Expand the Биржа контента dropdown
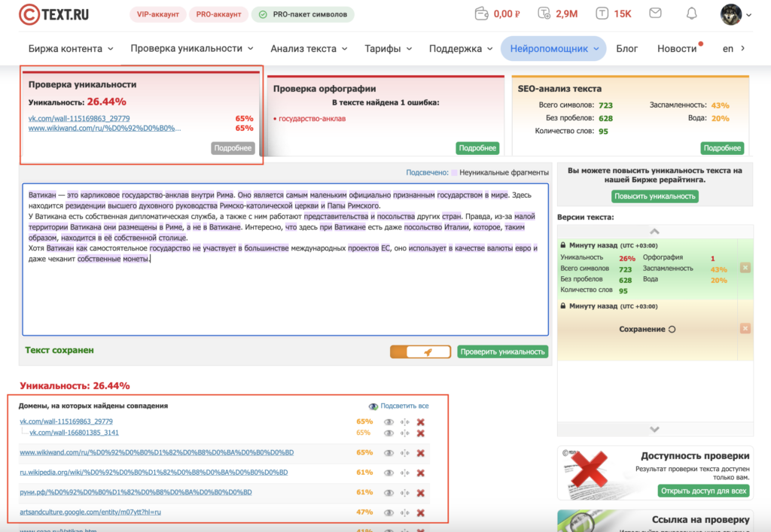 coord(71,48)
